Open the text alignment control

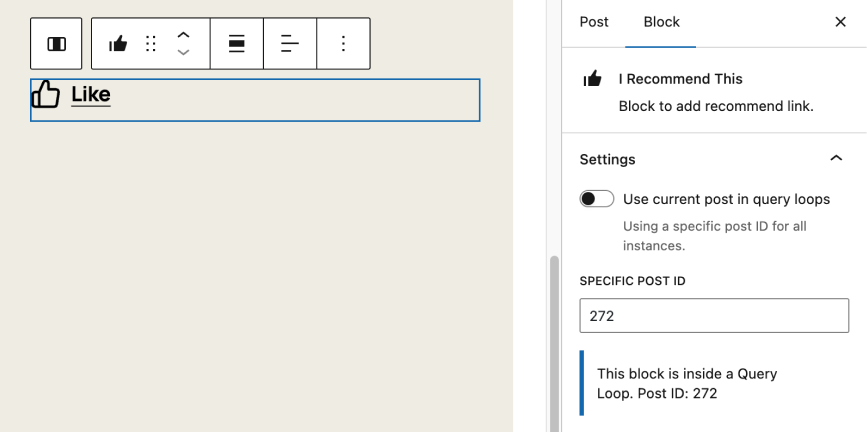290,44
